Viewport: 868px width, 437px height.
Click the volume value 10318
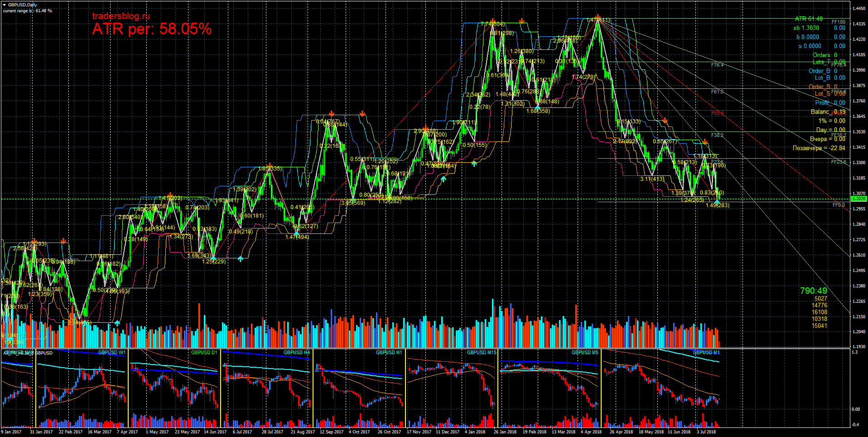point(820,319)
